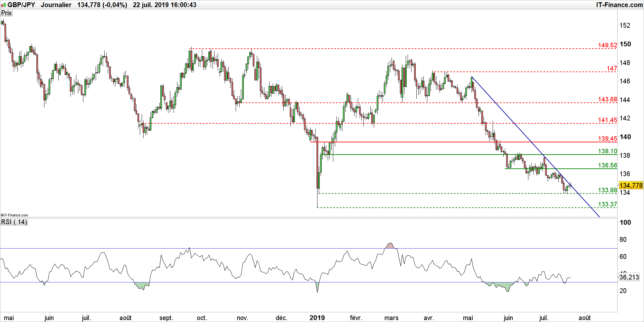Viewport: 644px width, 322px height.
Task: Click the Journalier timeframe label
Action: pos(56,5)
